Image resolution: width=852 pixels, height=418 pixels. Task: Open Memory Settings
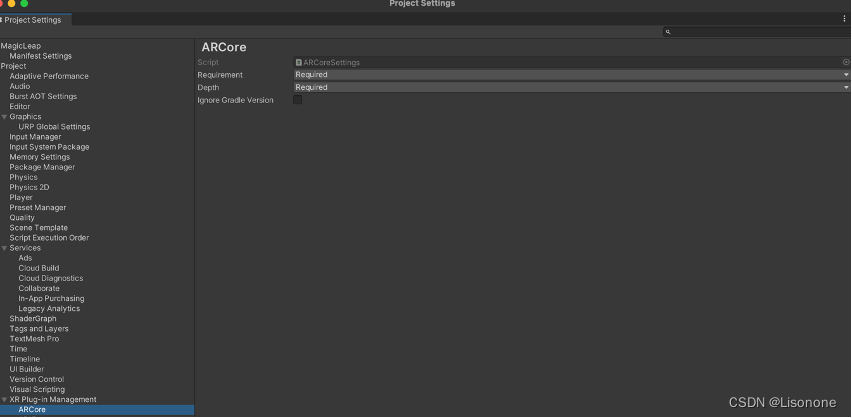pos(40,157)
